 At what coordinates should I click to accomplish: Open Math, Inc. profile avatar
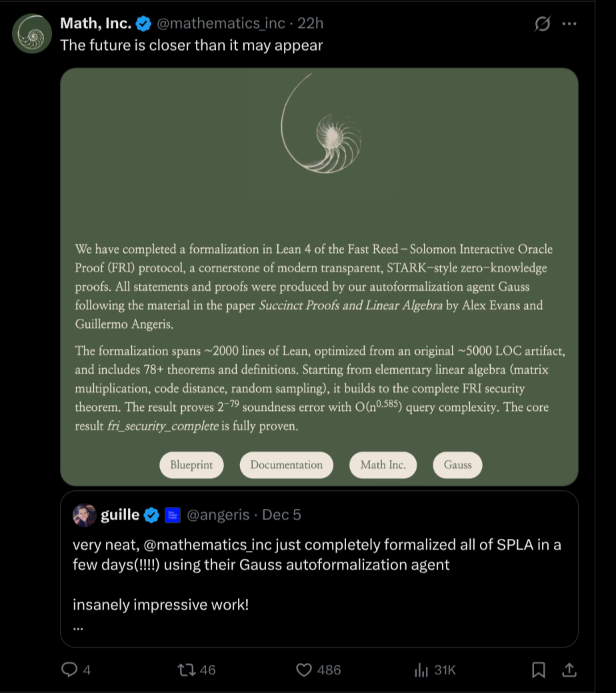pyautogui.click(x=32, y=33)
